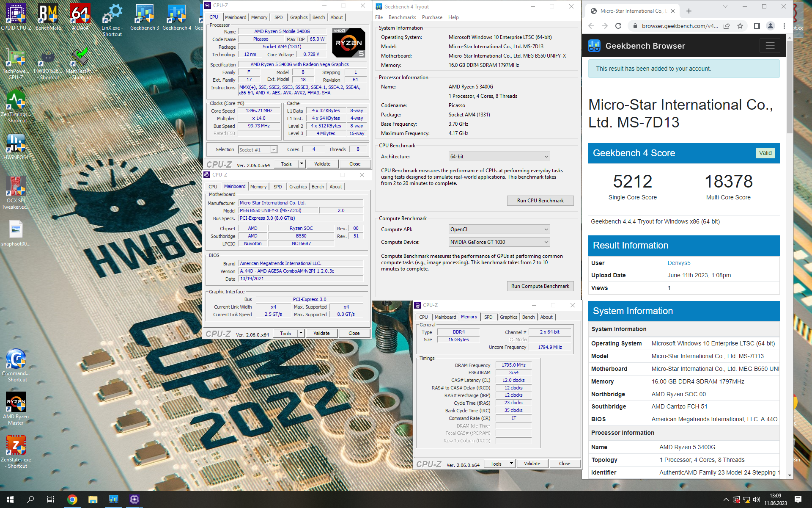Click the Geekbench Browser page scrollbar

tap(790, 87)
